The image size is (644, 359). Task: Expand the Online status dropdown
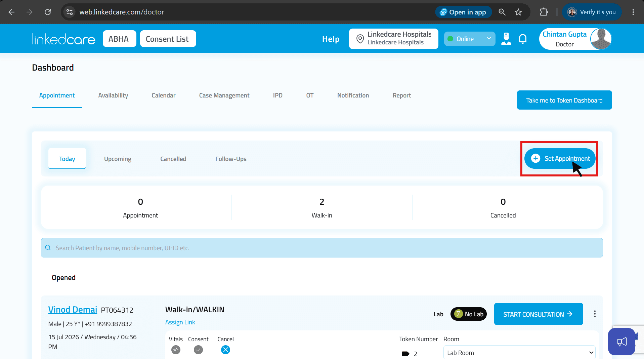pyautogui.click(x=469, y=39)
